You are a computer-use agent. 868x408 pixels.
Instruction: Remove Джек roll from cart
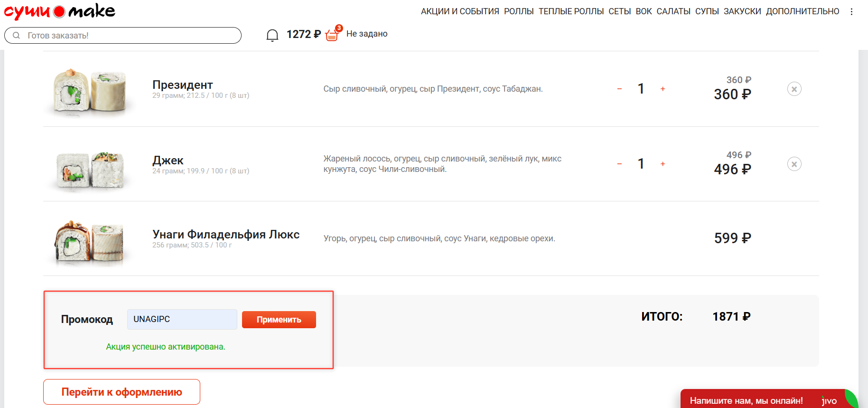(x=794, y=164)
